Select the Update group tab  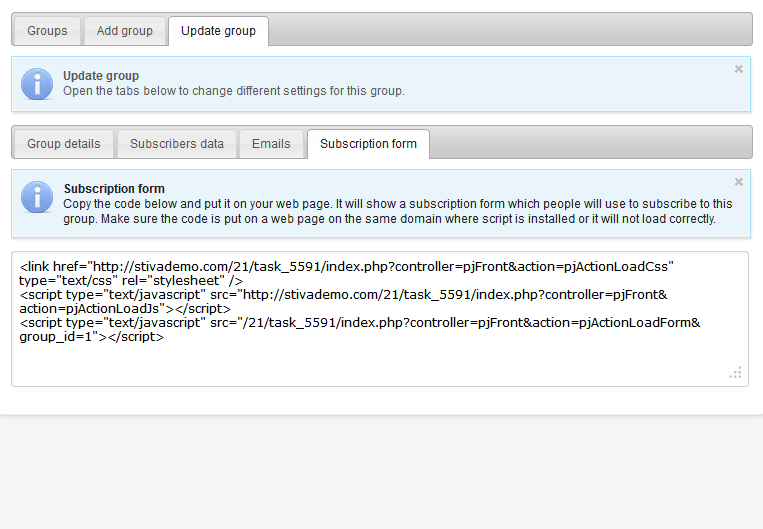coord(218,31)
